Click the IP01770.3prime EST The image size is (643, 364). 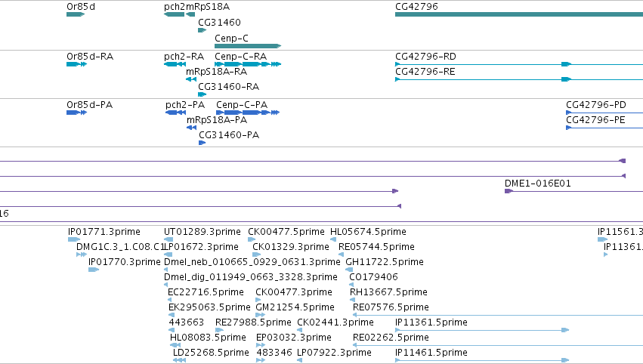[94, 270]
